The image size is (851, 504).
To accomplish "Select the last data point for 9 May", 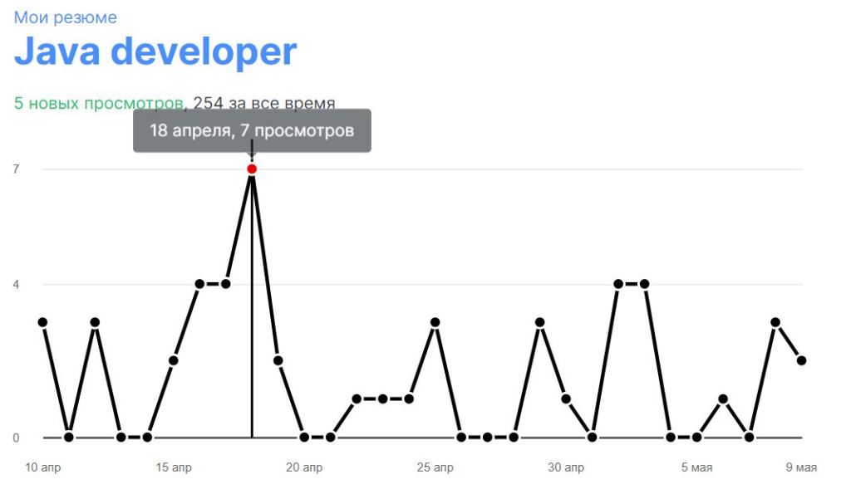I will coord(801,360).
